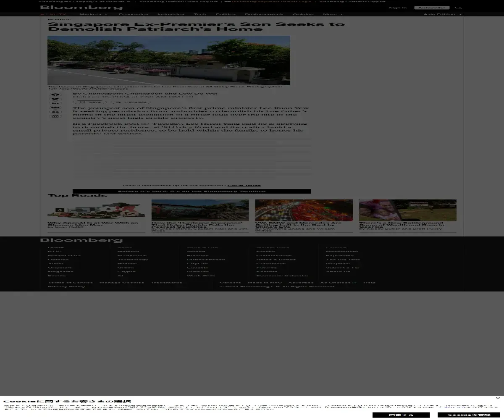504x420 pixels.
Task: Open footer About Us link
Action: (x=338, y=271)
